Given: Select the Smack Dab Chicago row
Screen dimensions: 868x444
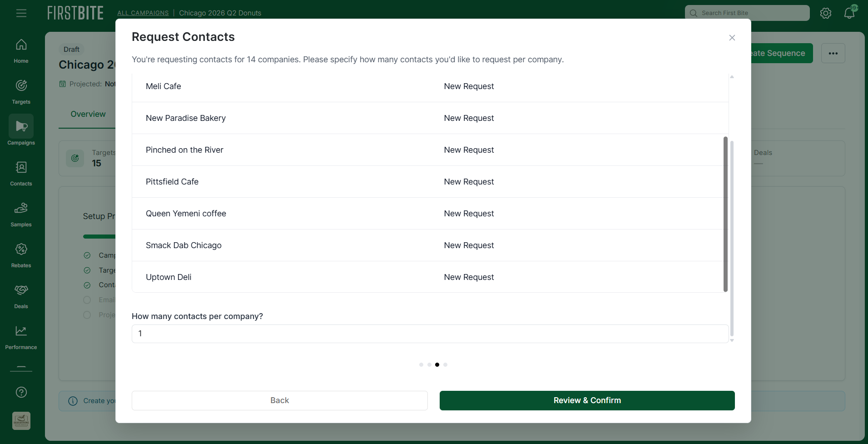Looking at the screenshot, I should coord(430,245).
